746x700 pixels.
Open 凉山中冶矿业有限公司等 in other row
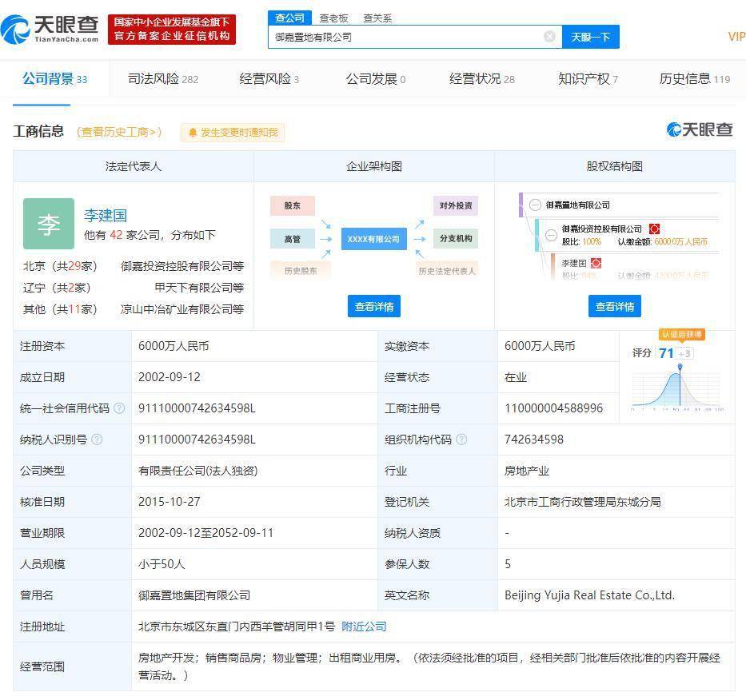pyautogui.click(x=182, y=309)
